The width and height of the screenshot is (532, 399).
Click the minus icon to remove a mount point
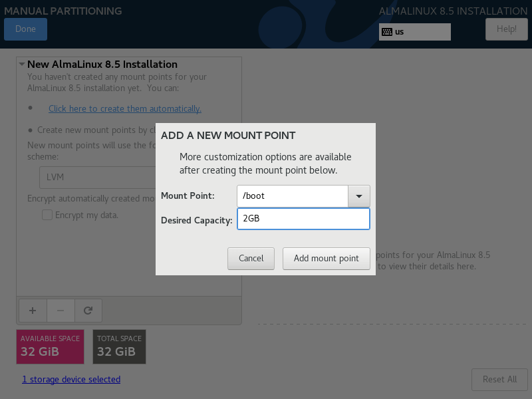click(61, 310)
